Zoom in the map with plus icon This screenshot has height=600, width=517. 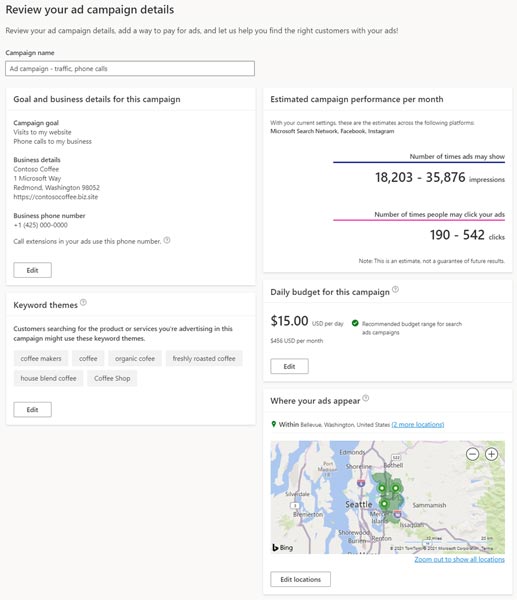(491, 454)
